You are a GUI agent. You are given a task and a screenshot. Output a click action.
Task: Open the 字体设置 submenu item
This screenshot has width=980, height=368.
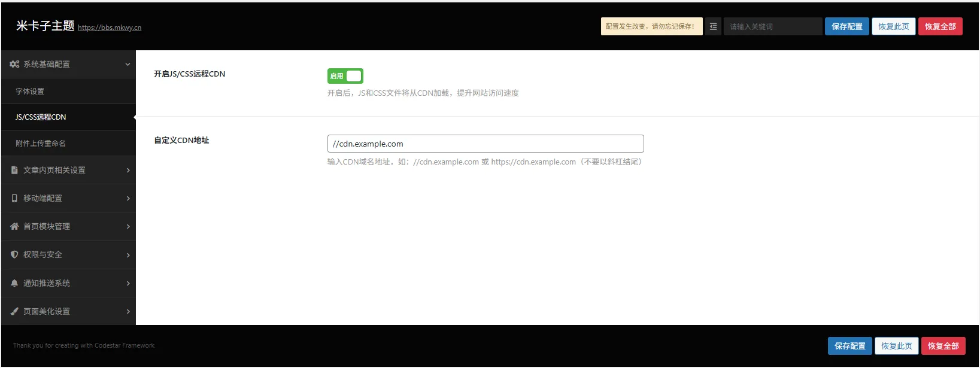tap(30, 92)
